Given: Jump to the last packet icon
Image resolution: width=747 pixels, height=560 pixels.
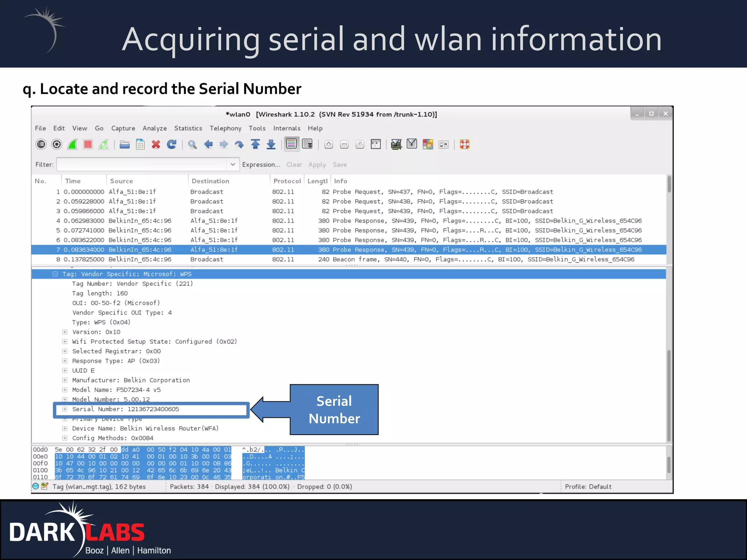Looking at the screenshot, I should click(x=271, y=144).
